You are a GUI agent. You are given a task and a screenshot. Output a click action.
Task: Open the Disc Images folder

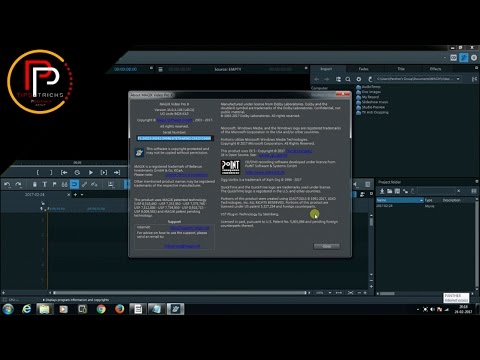(x=369, y=92)
